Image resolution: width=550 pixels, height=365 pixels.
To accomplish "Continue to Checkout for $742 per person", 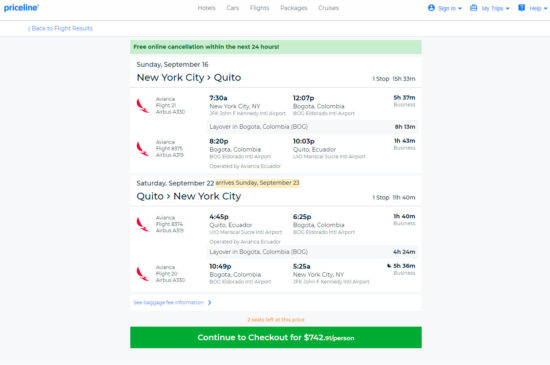I will [x=276, y=337].
